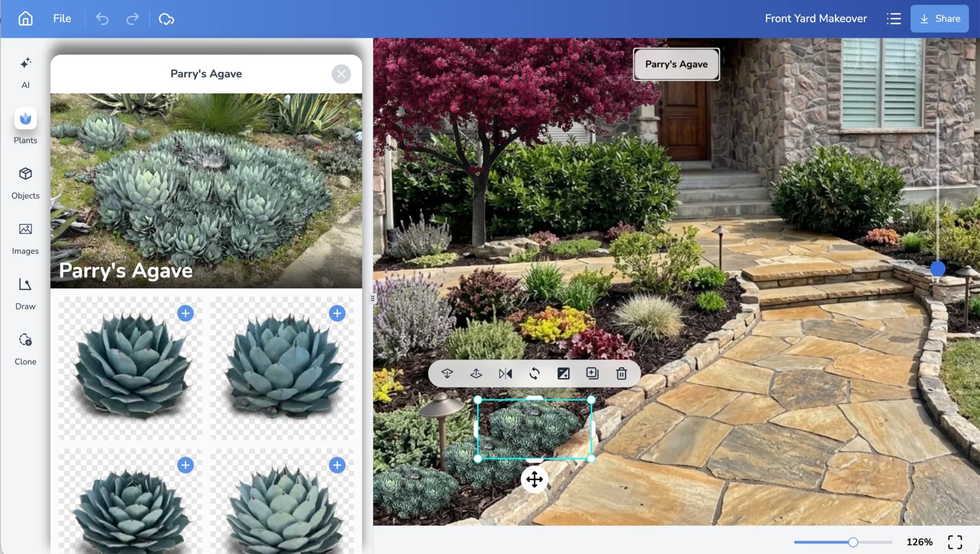This screenshot has height=554, width=980.
Task: Add the third Parry's Agave cutout
Action: pyautogui.click(x=185, y=465)
